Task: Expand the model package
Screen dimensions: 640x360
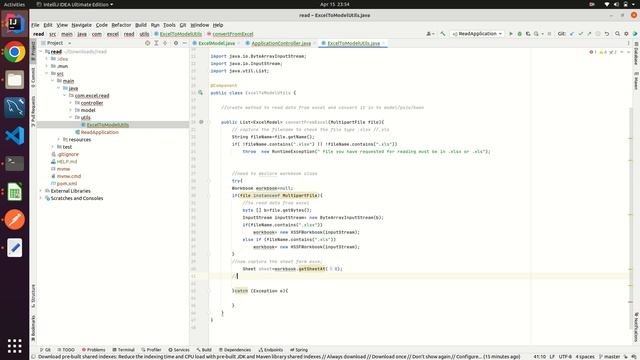Action: (71, 110)
